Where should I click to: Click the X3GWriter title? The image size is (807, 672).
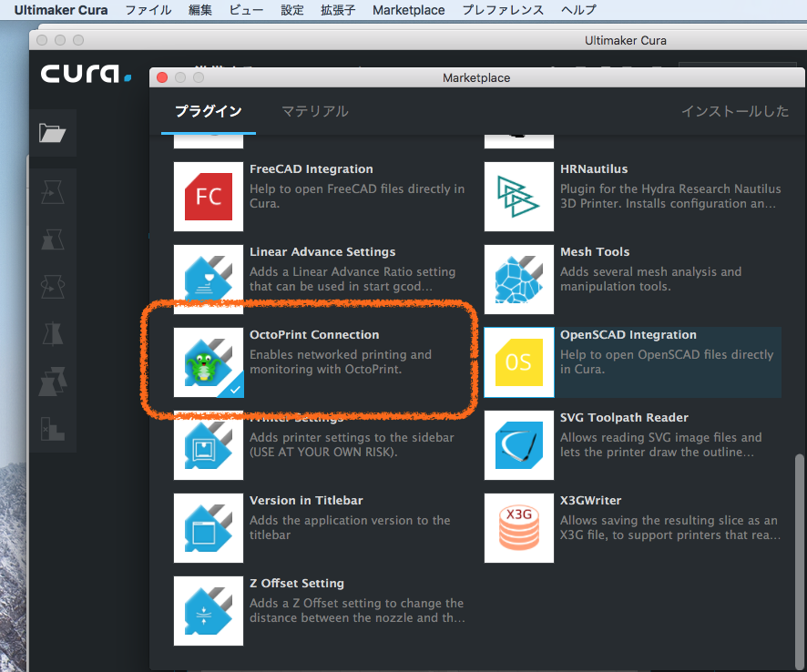(x=591, y=500)
